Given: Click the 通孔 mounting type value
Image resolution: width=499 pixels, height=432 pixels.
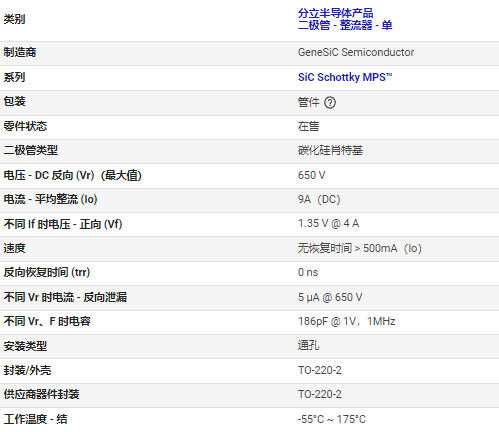Looking at the screenshot, I should pyautogui.click(x=308, y=345).
